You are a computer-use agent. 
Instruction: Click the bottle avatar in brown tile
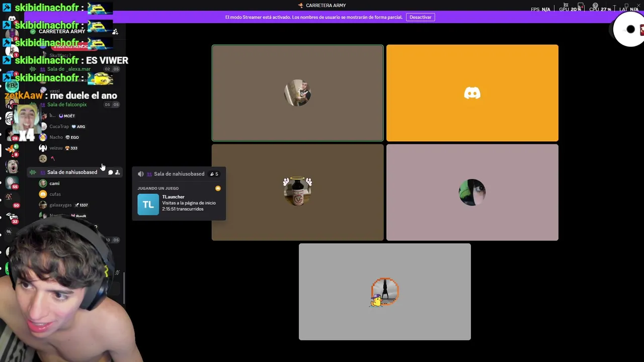click(297, 192)
